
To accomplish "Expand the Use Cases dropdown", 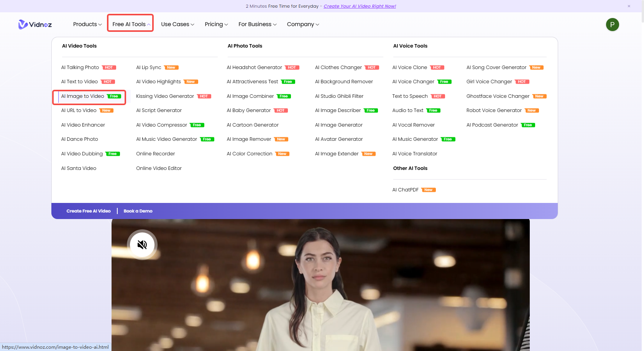I will pos(177,24).
